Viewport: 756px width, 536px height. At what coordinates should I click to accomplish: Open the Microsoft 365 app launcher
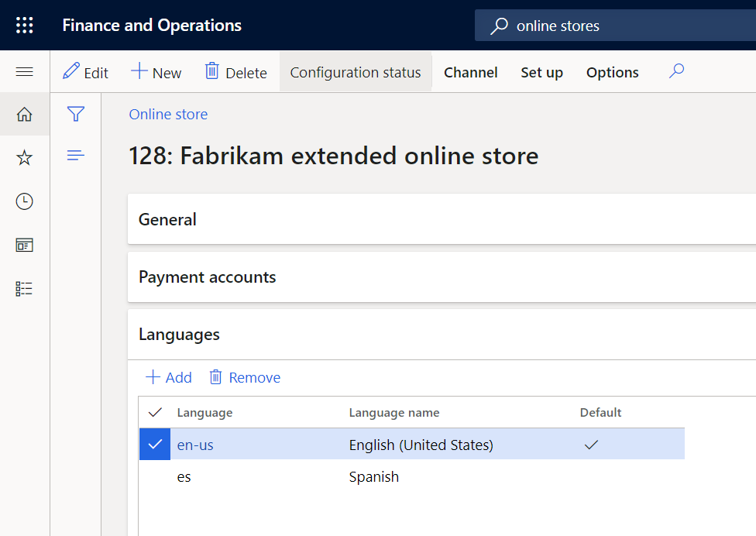pyautogui.click(x=24, y=24)
